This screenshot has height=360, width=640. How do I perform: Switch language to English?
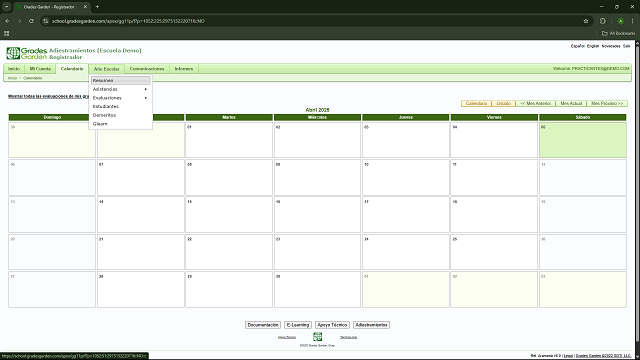[x=593, y=46]
